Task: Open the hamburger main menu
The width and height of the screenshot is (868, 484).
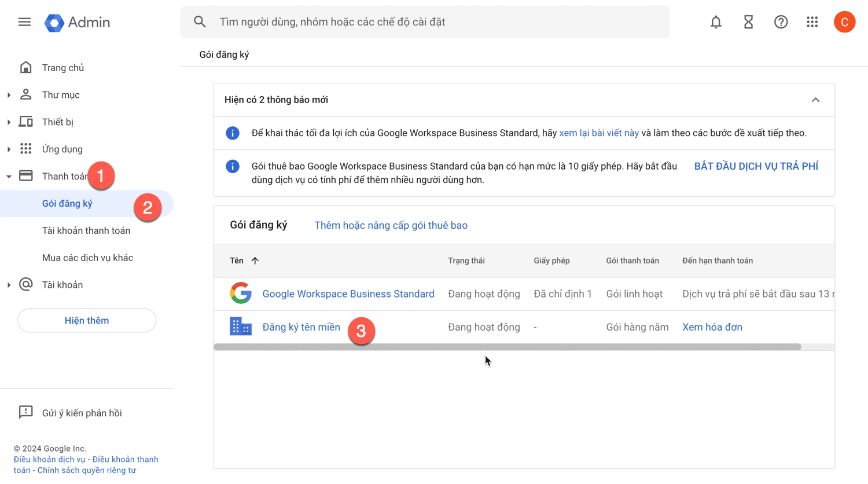Action: click(x=24, y=22)
